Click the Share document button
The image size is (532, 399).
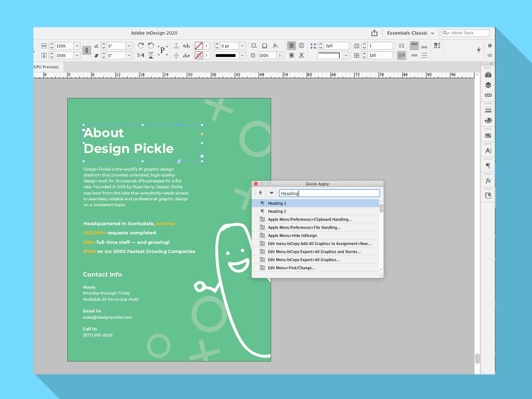pos(374,33)
